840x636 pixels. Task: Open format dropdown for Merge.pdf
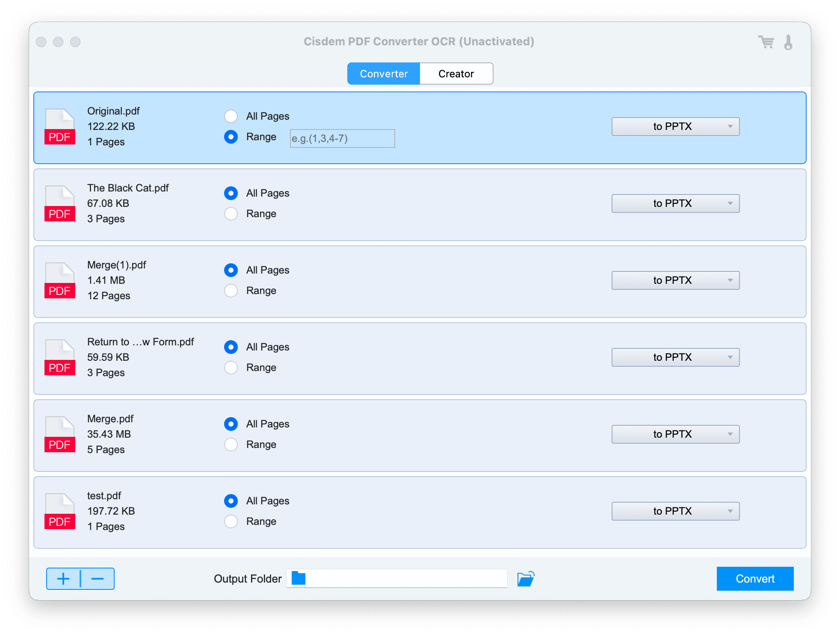675,434
